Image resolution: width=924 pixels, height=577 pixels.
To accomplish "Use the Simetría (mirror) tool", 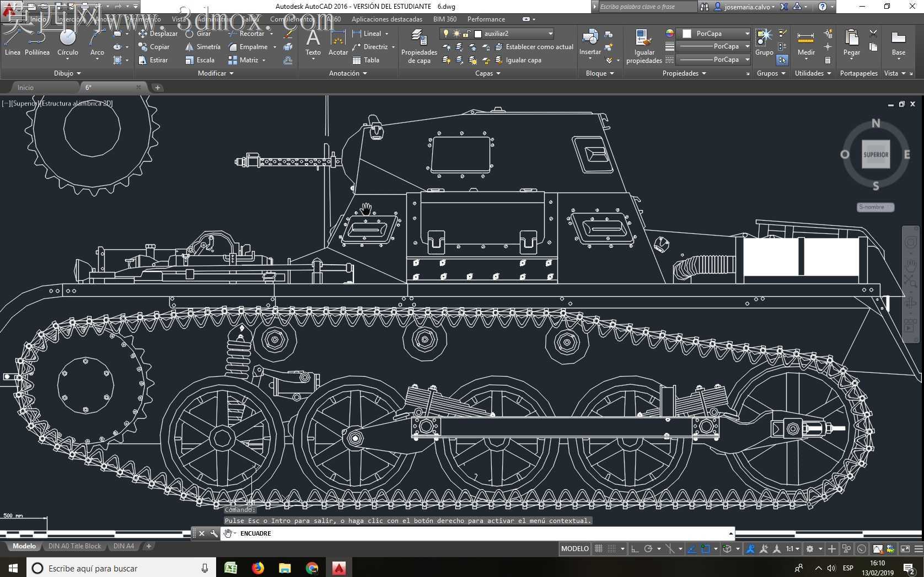I will click(203, 47).
